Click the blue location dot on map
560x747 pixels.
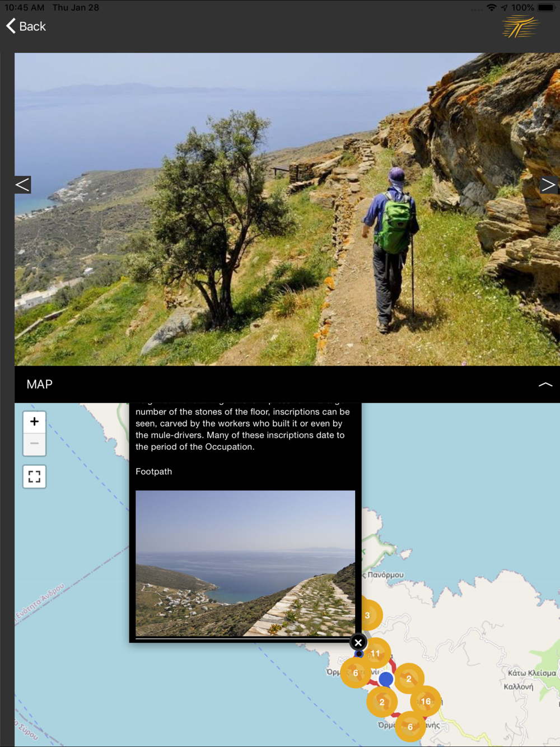pos(386,679)
